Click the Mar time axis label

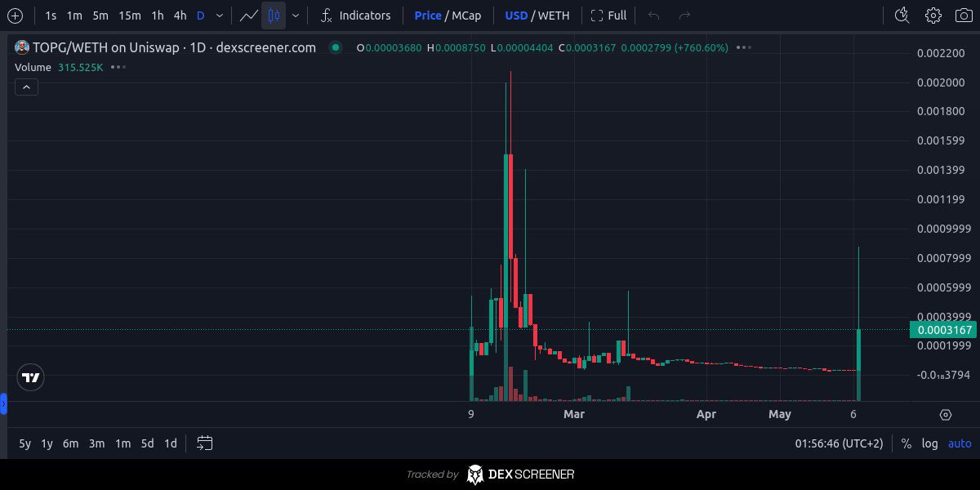pos(574,415)
